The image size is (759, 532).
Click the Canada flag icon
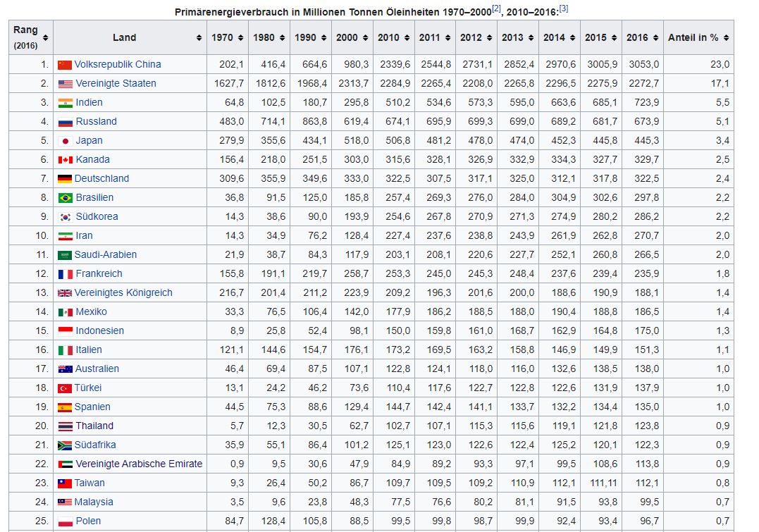click(66, 160)
